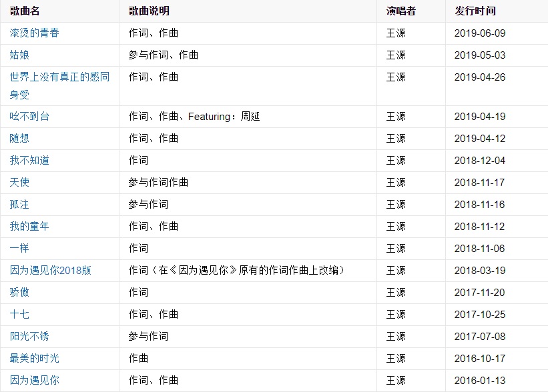The width and height of the screenshot is (548, 392).
Task: Select the date 2018-11-17
Action: tap(479, 182)
